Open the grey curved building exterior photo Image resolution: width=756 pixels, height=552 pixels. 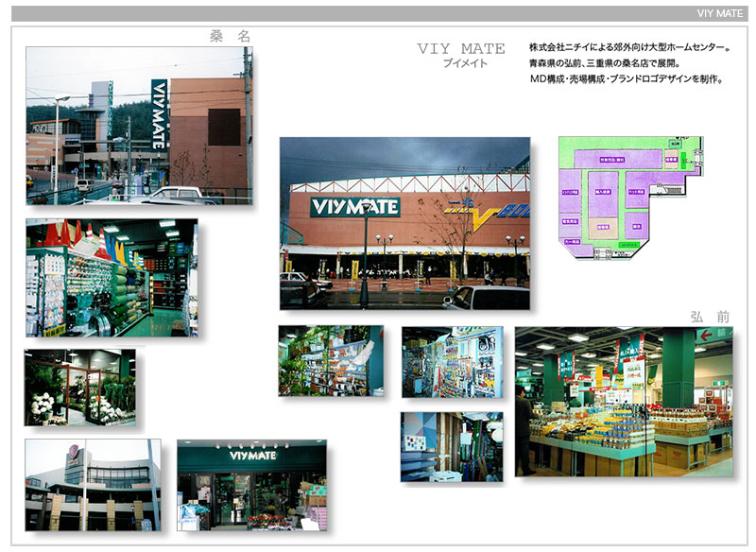93,485
